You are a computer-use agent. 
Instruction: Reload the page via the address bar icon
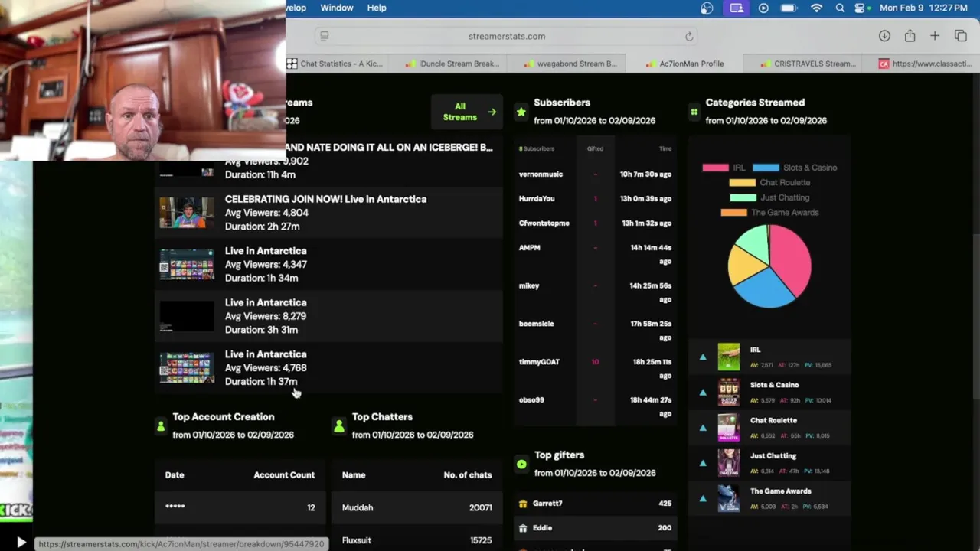[x=689, y=36]
